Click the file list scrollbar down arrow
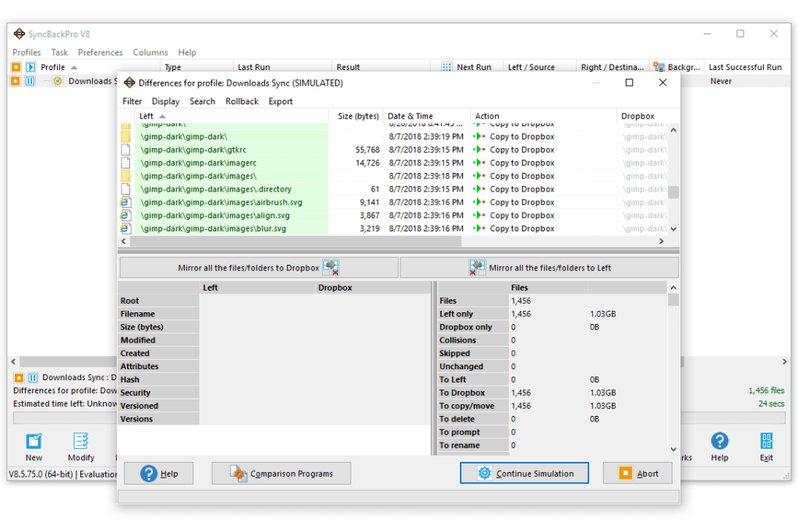The image size is (798, 532). point(673,229)
